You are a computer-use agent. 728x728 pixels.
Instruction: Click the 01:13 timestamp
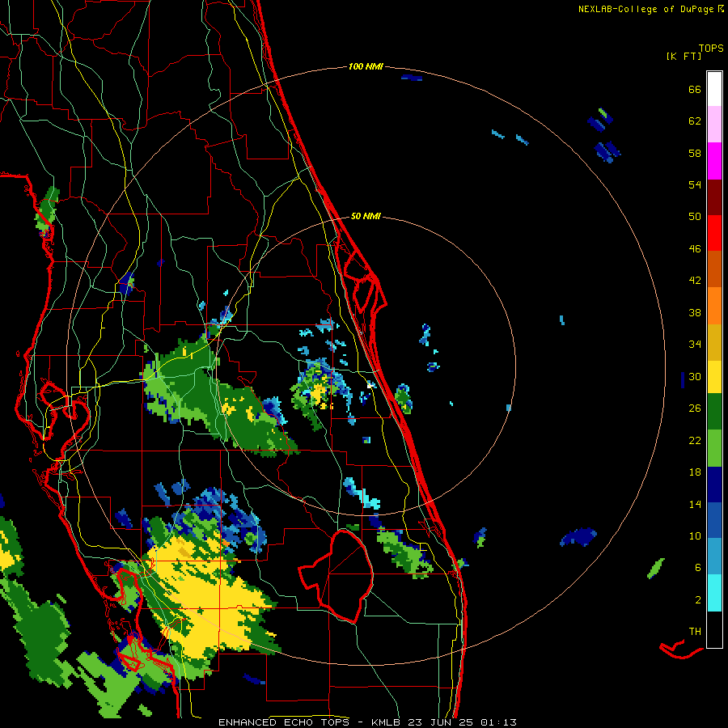pos(498,722)
